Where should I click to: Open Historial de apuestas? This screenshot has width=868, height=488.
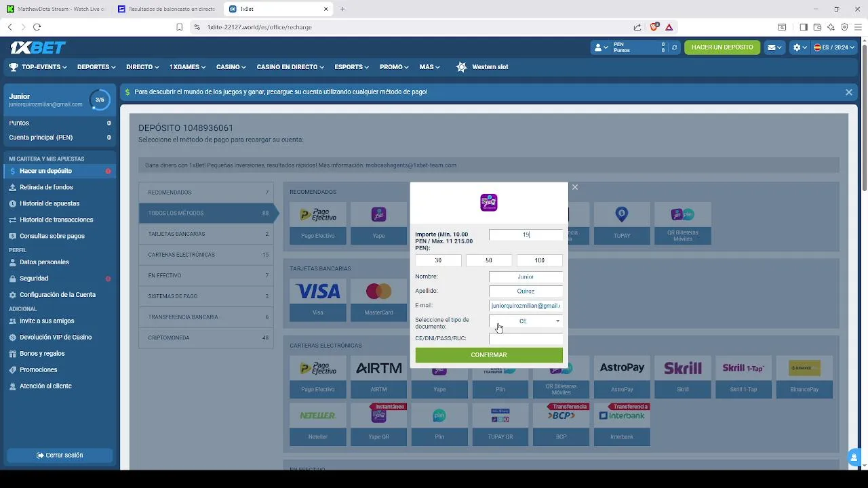coord(60,203)
